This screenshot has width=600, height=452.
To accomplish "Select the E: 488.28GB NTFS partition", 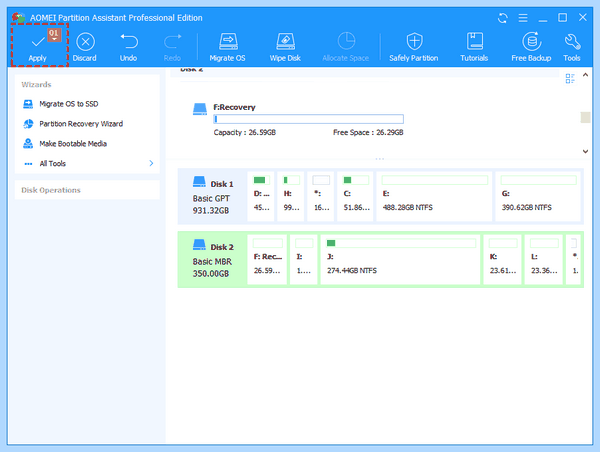I will pyautogui.click(x=434, y=197).
